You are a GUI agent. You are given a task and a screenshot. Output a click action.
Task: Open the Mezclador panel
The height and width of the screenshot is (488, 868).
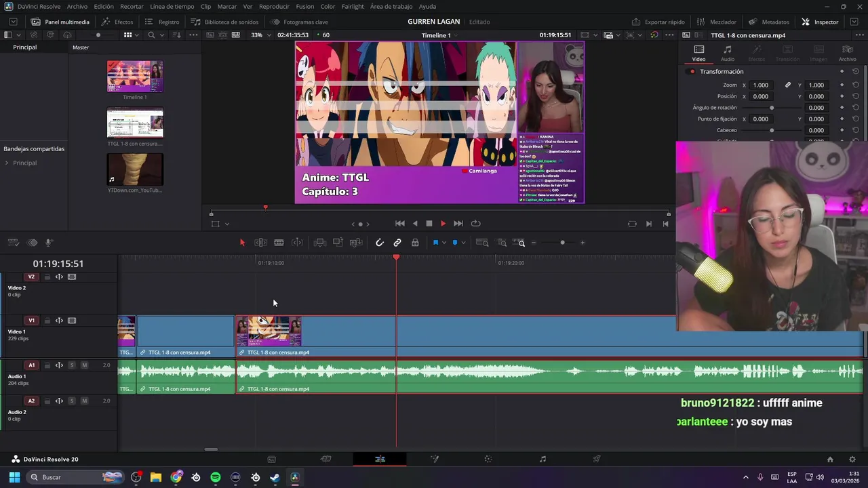pyautogui.click(x=716, y=22)
